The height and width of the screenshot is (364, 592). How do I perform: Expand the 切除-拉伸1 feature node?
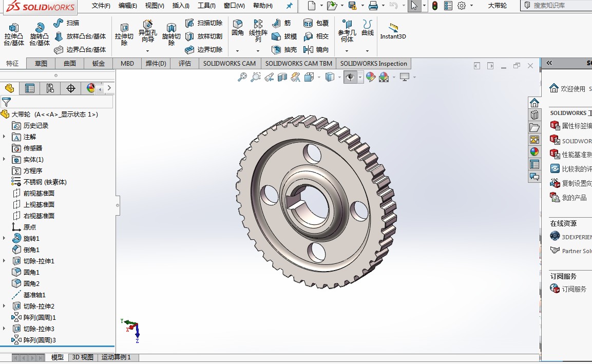click(4, 261)
